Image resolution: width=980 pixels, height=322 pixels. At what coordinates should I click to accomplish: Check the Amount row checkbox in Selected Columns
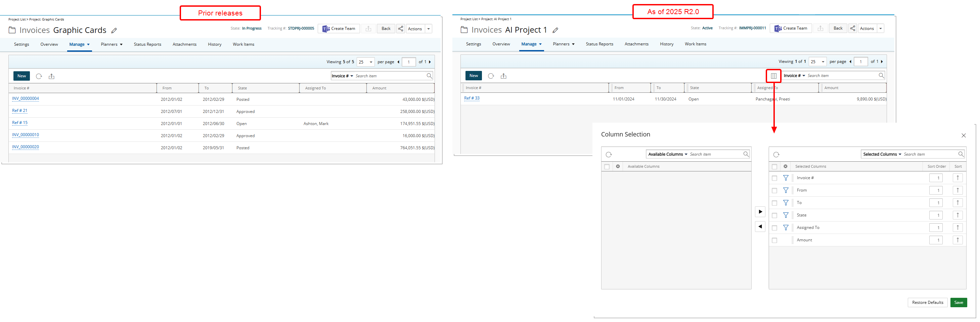click(x=774, y=240)
